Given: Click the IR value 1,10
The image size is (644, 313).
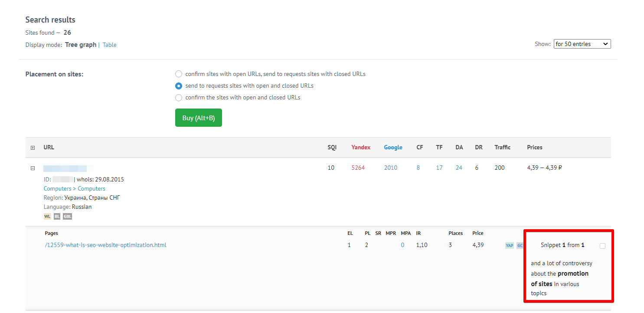Looking at the screenshot, I should [422, 245].
